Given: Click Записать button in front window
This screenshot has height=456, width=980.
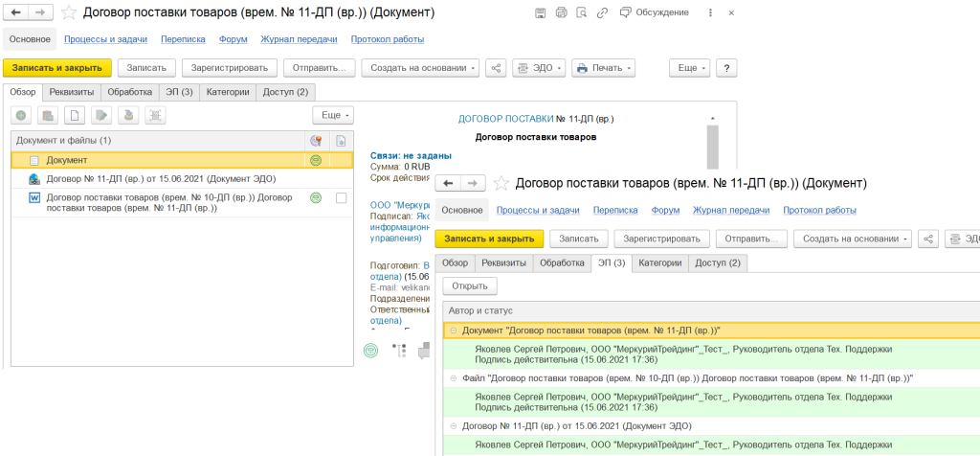Looking at the screenshot, I should [x=579, y=239].
